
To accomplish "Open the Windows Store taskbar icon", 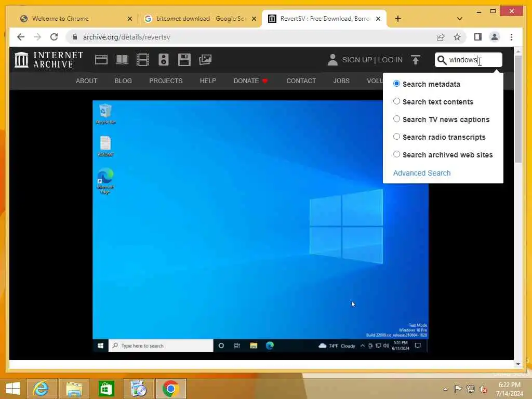I will 106,389.
